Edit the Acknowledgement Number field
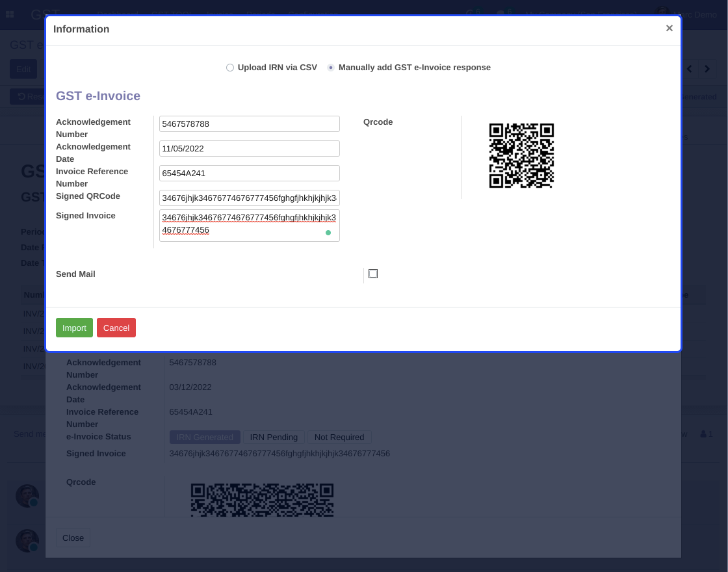The width and height of the screenshot is (728, 572). tap(250, 124)
